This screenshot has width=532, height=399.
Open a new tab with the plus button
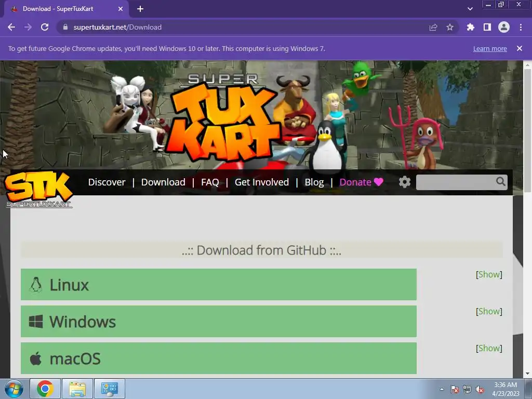(x=140, y=9)
